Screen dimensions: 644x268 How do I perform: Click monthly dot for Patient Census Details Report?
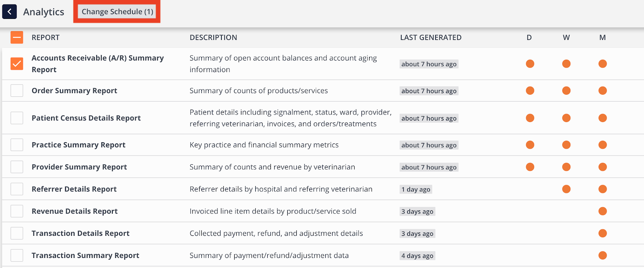coord(603,118)
